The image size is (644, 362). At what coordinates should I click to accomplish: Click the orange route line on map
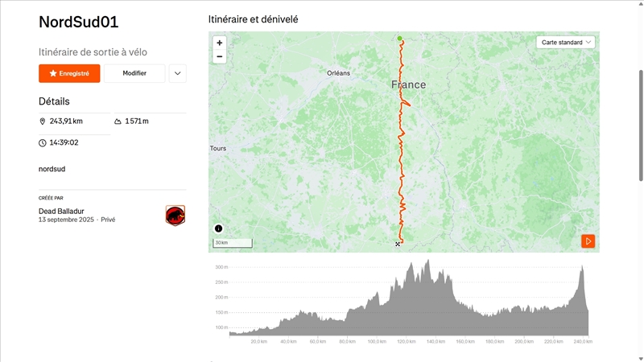point(402,161)
